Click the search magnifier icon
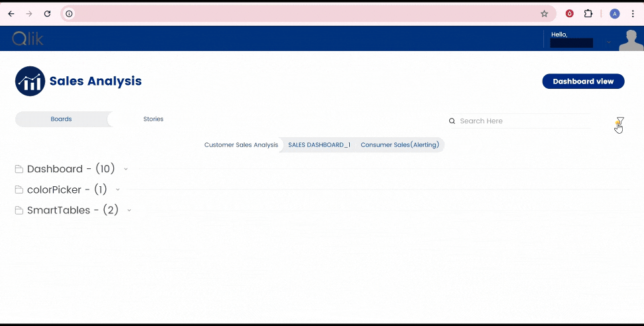Screen dimensions: 644x326 [x=452, y=121]
